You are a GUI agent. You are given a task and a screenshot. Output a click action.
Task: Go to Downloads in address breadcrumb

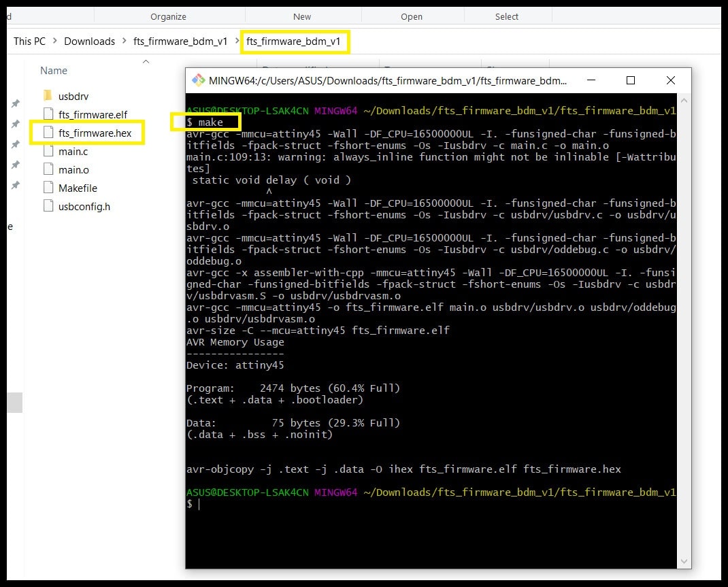coord(90,41)
